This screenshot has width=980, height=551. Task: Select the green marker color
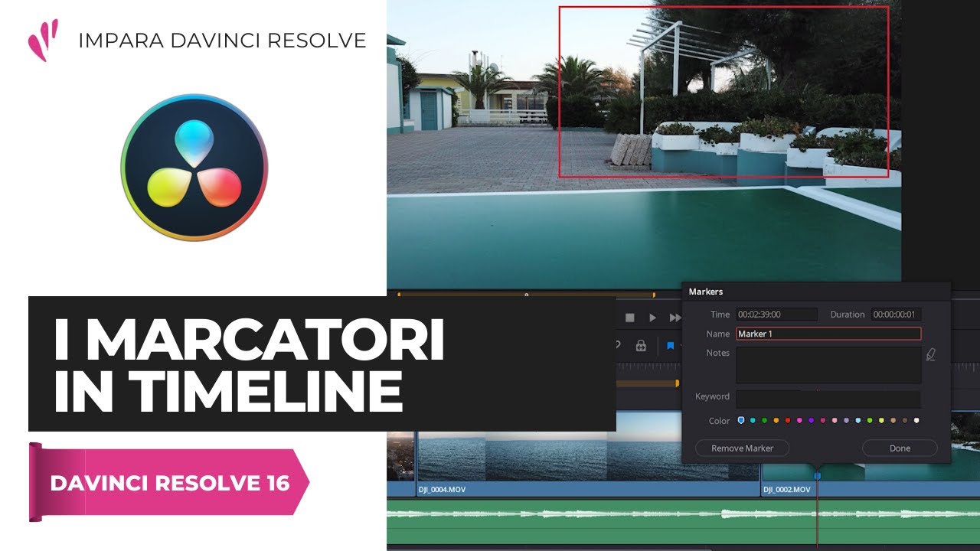[x=764, y=420]
